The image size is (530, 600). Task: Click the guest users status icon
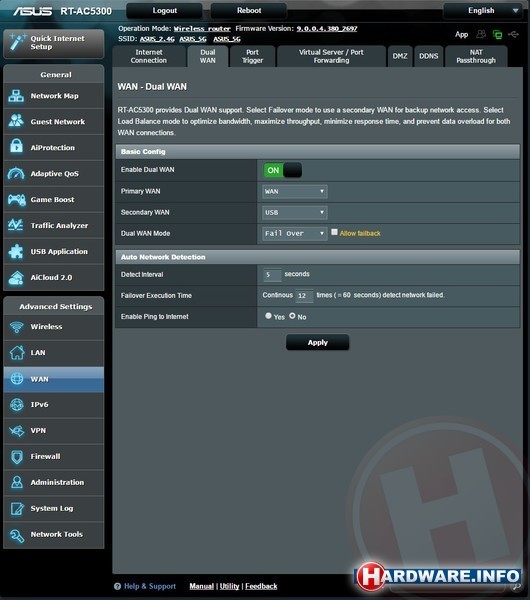[x=481, y=34]
